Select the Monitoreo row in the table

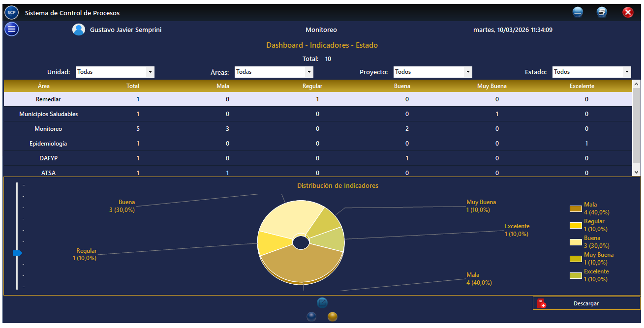(48, 129)
